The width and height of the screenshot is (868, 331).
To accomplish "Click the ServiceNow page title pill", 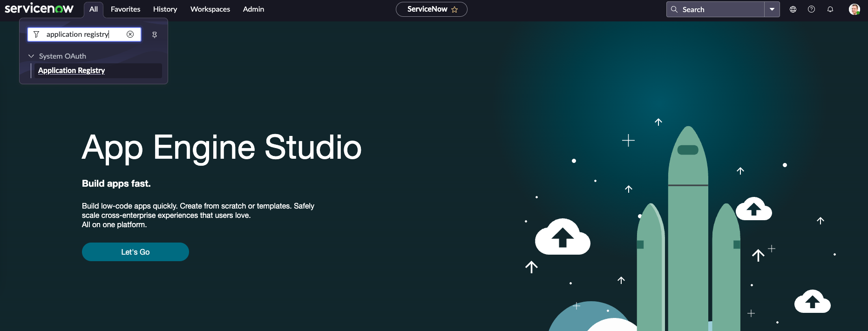I will [431, 9].
